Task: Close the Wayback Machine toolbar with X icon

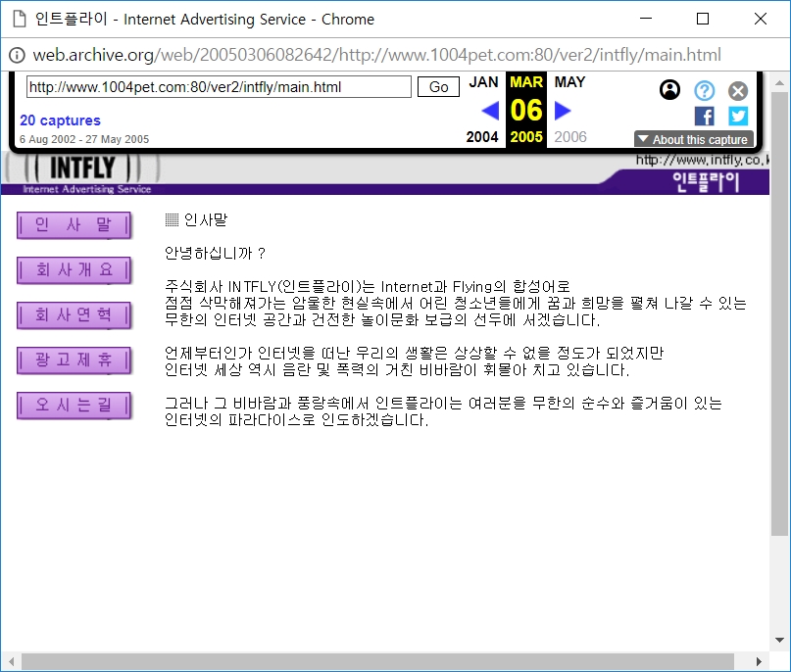Action: pos(737,91)
